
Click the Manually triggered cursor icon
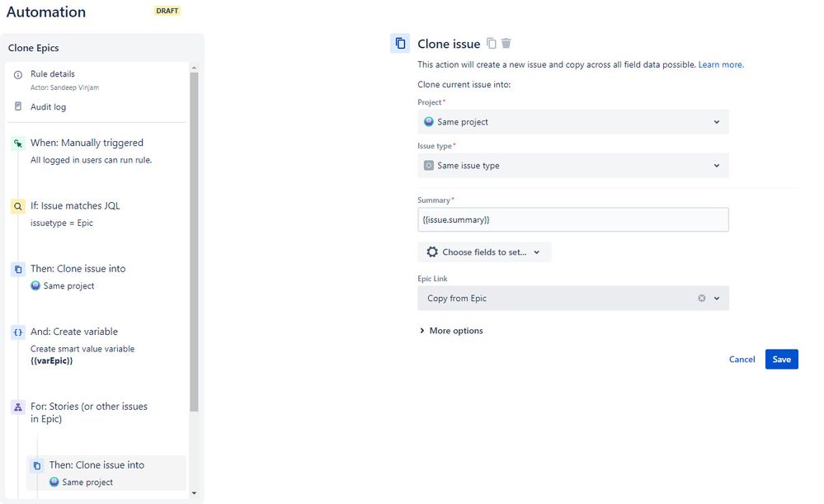pyautogui.click(x=18, y=143)
